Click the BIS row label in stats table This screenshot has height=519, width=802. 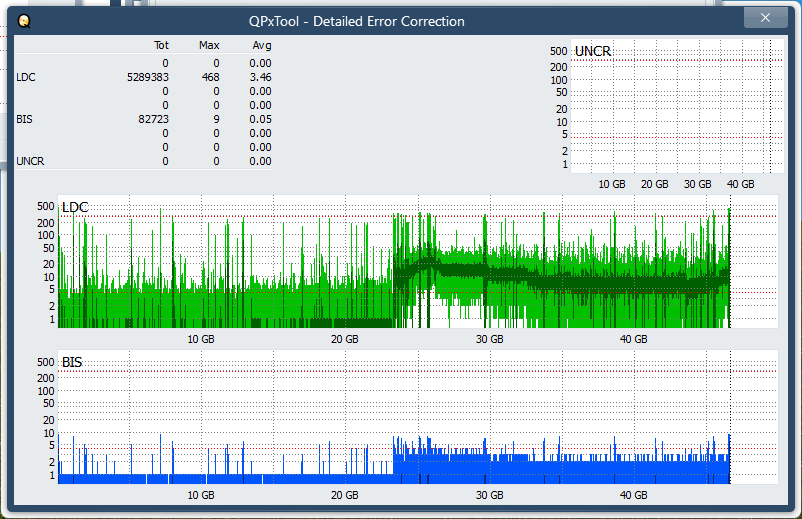click(x=24, y=119)
